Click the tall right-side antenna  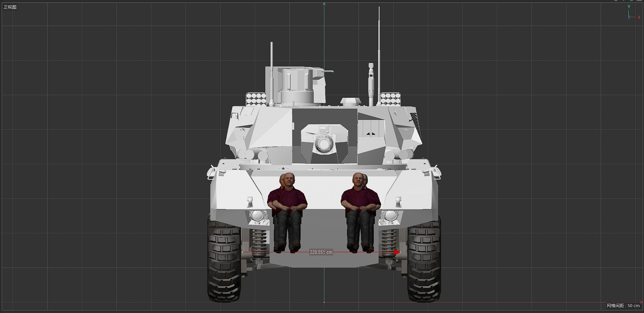pyautogui.click(x=379, y=47)
